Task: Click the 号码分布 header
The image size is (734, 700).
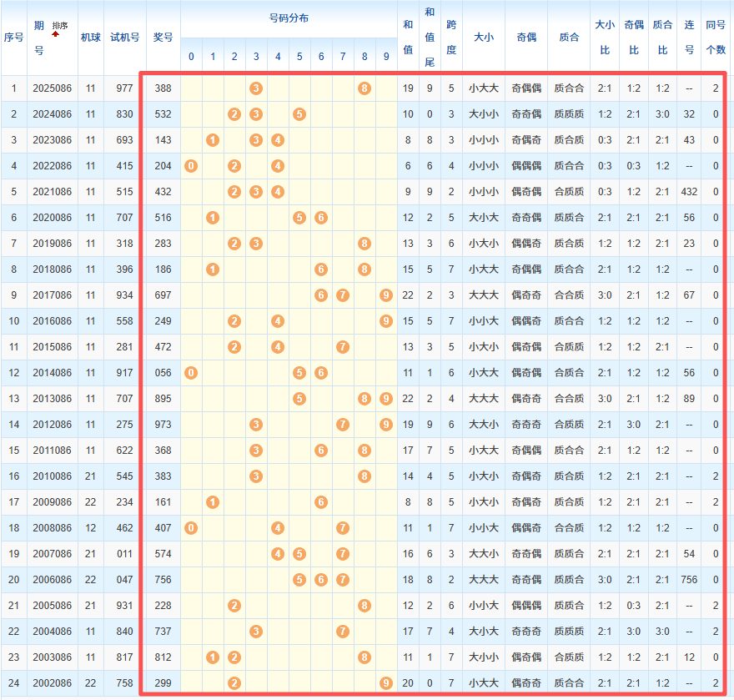Action: tap(289, 18)
